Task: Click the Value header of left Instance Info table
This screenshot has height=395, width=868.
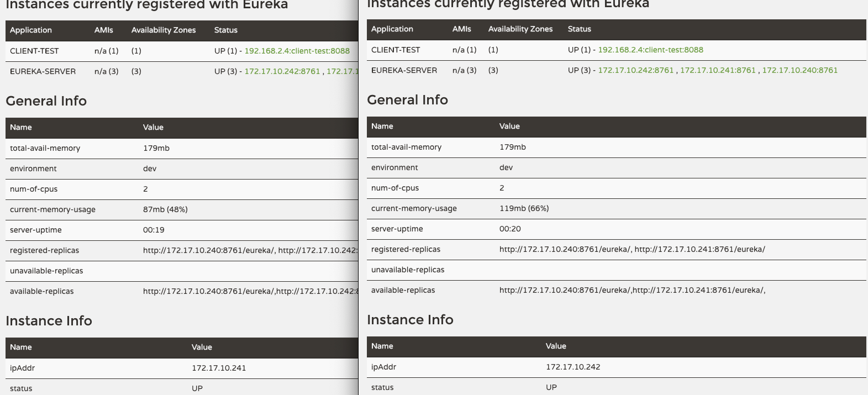Action: click(x=202, y=347)
